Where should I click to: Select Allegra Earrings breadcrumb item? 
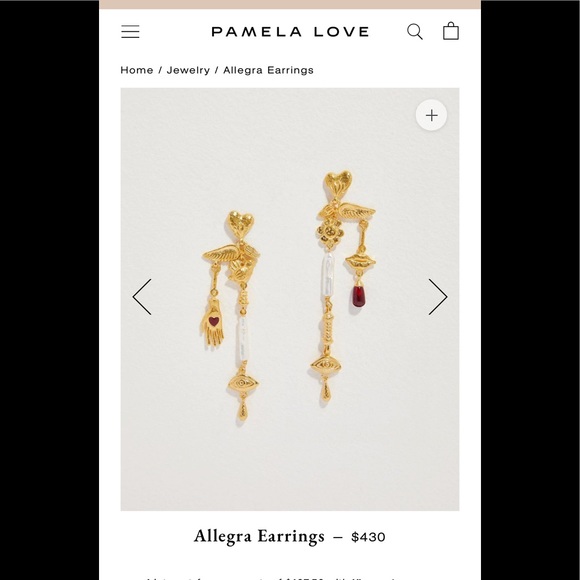[x=268, y=70]
